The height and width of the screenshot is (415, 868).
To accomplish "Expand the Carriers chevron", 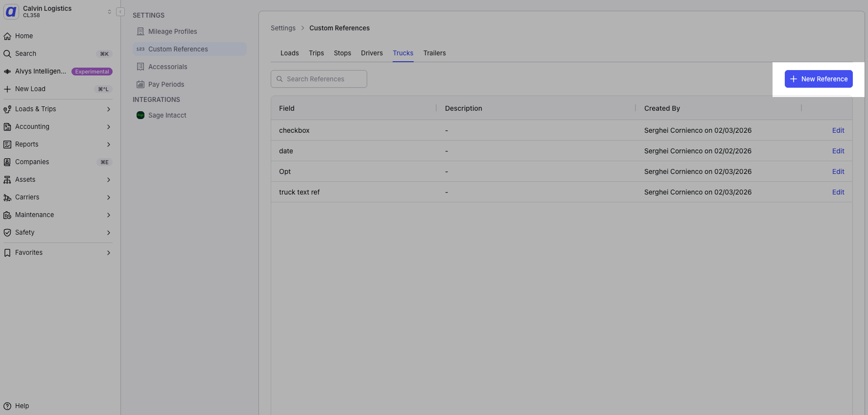I will [x=109, y=197].
